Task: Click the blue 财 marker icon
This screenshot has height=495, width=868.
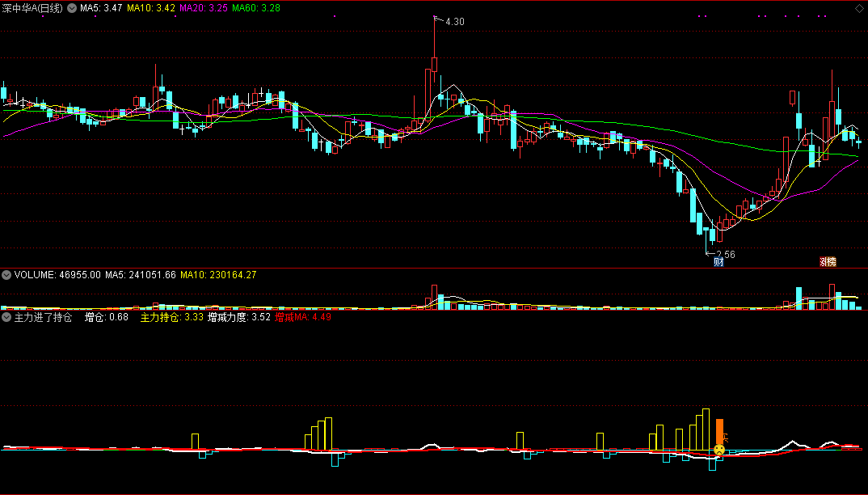Action: pyautogui.click(x=718, y=262)
